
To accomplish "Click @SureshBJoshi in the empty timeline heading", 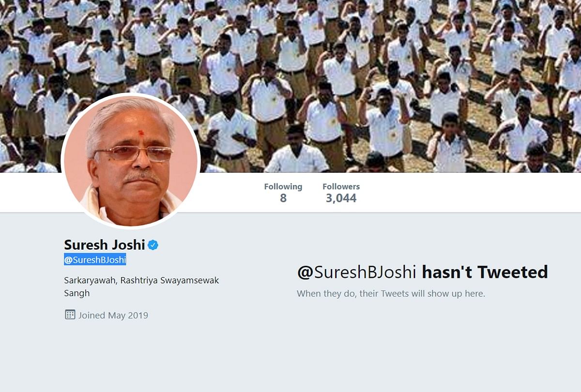I will coord(357,272).
